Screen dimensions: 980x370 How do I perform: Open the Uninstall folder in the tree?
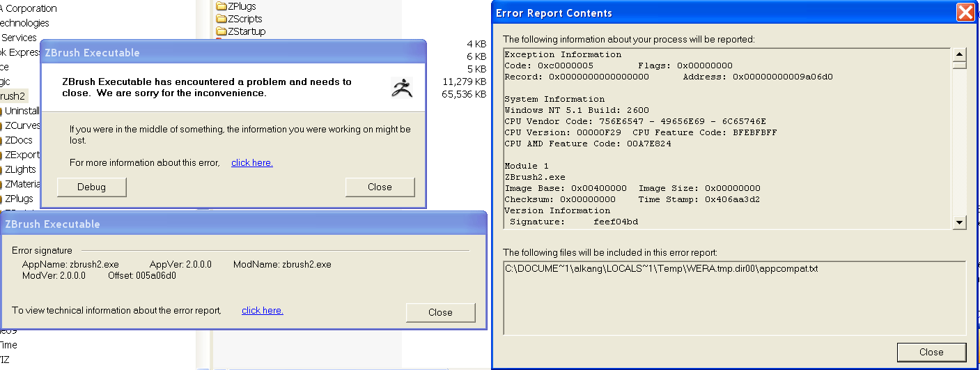(22, 111)
